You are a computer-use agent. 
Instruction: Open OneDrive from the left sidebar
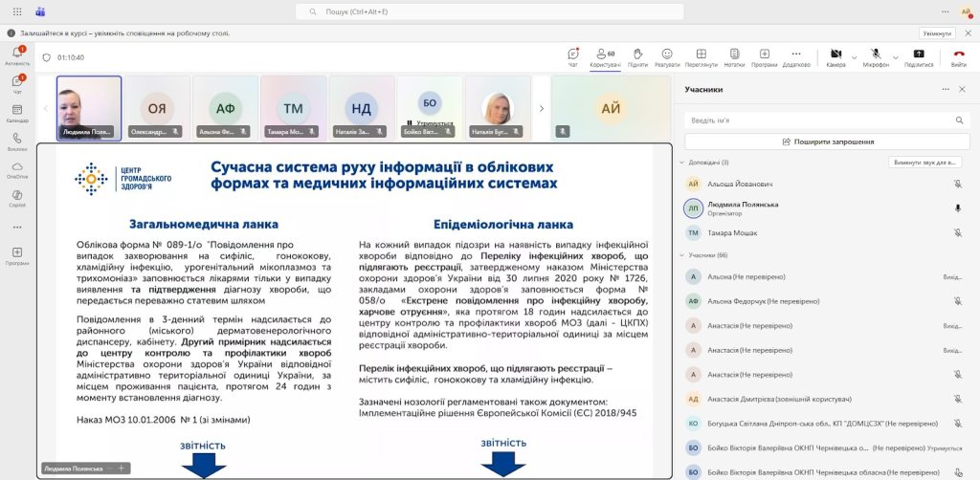tap(17, 168)
